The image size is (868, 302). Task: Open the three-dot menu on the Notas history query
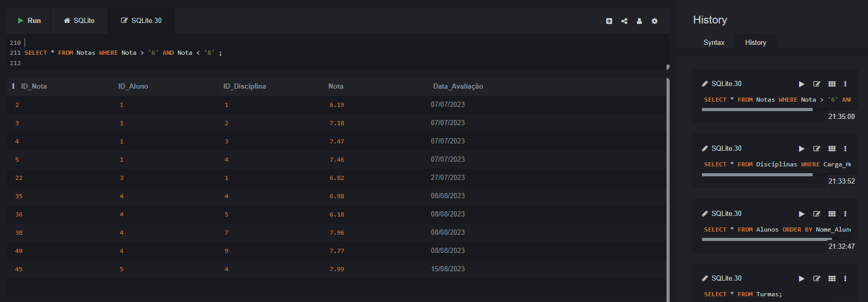845,84
